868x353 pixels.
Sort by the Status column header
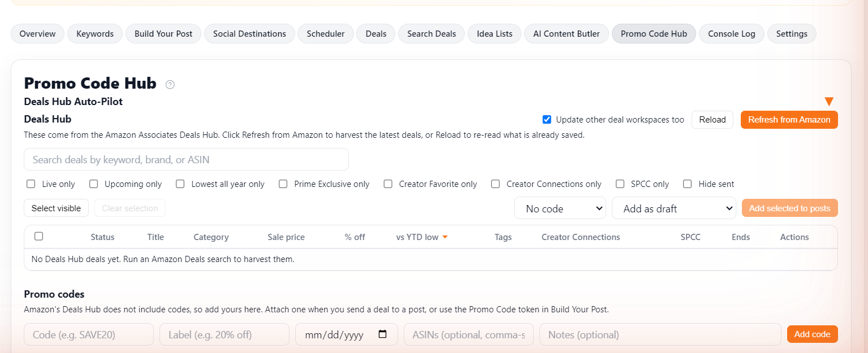(x=102, y=237)
